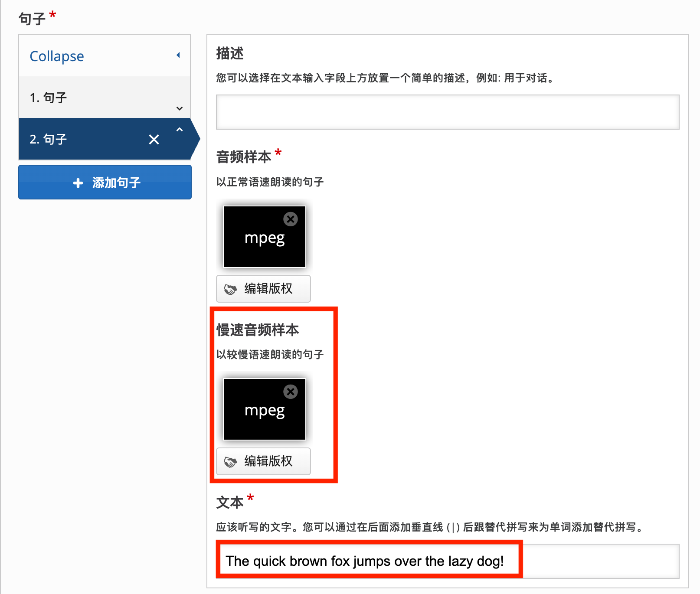Click the plus icon on the 添加句子 button
The image size is (700, 594).
[x=78, y=183]
